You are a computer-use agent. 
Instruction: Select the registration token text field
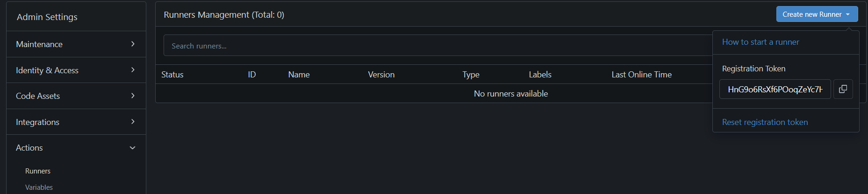pos(775,89)
